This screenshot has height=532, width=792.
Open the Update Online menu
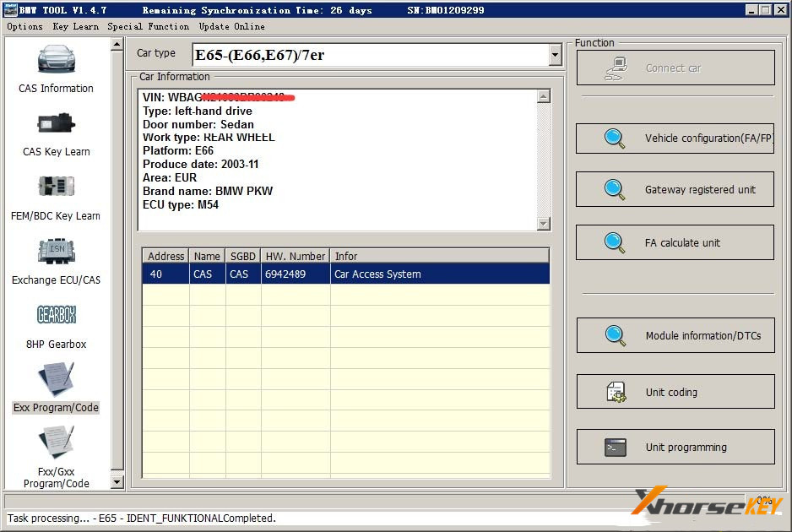232,26
